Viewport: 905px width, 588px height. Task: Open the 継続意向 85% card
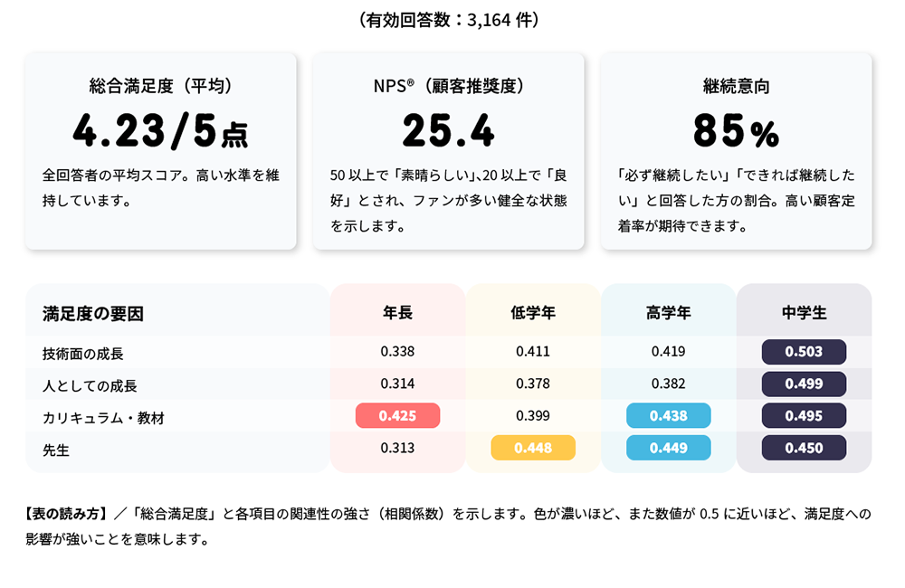[736, 150]
